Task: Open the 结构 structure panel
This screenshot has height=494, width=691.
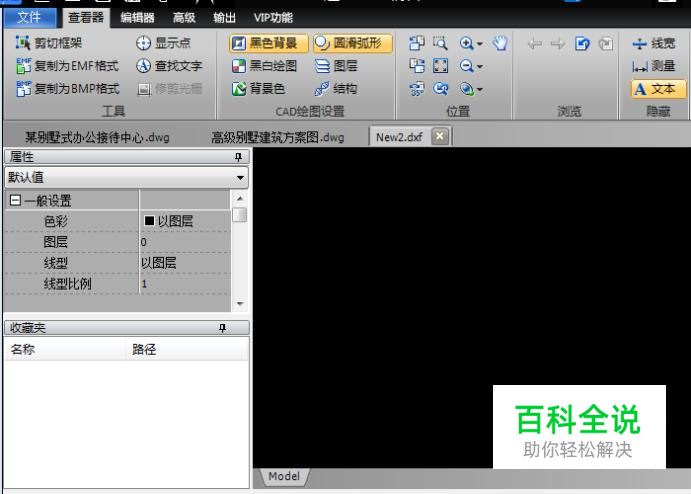Action: coord(336,89)
